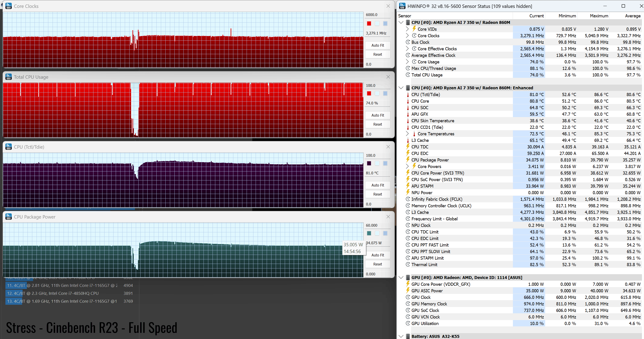Click Current column header
Image resolution: width=644 pixels, height=339 pixels.
(x=529, y=16)
